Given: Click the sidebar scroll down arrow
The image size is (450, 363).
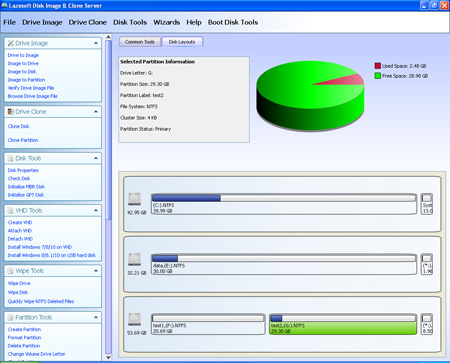Looking at the screenshot, I should click(x=108, y=357).
